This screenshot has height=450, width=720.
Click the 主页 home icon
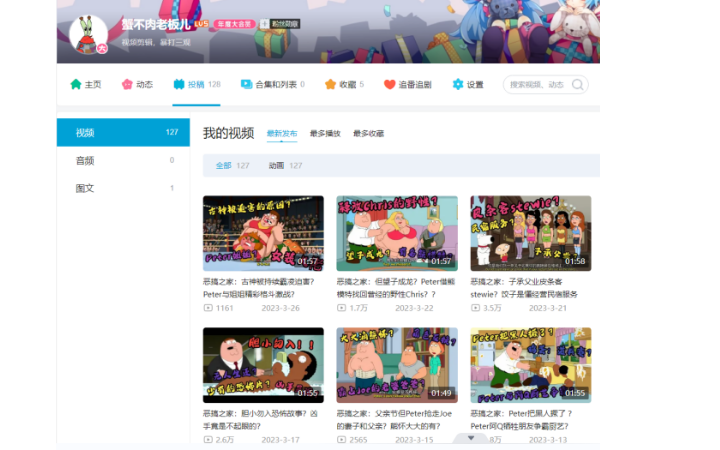(76, 84)
